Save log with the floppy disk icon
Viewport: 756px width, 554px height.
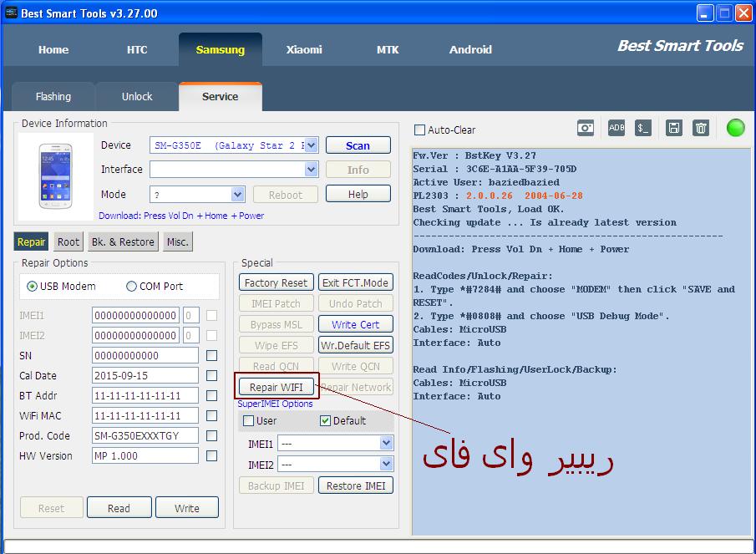[673, 128]
